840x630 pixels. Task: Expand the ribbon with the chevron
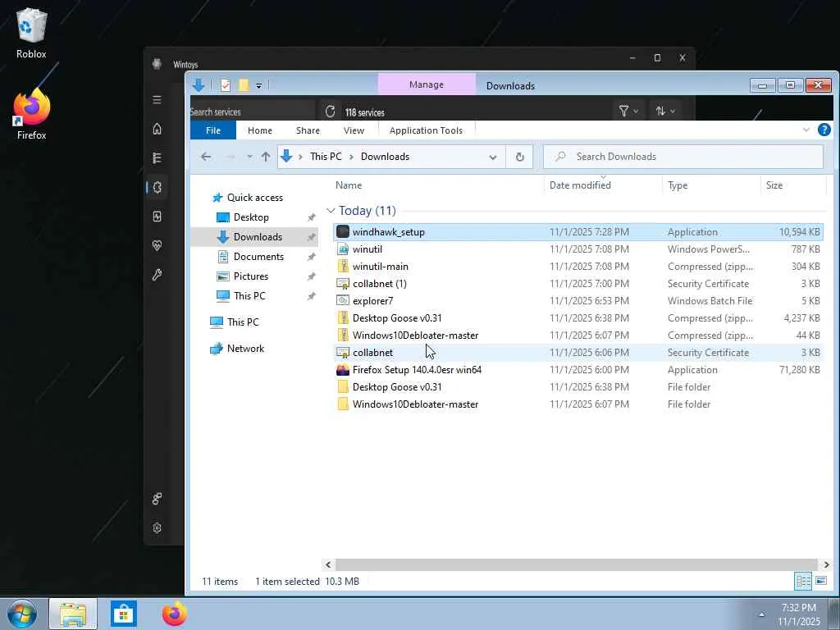point(806,130)
